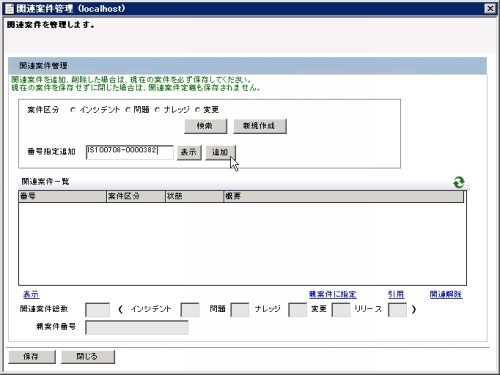Click the 親案件に指定 link
Screen dimensions: 500x375
coord(333,294)
